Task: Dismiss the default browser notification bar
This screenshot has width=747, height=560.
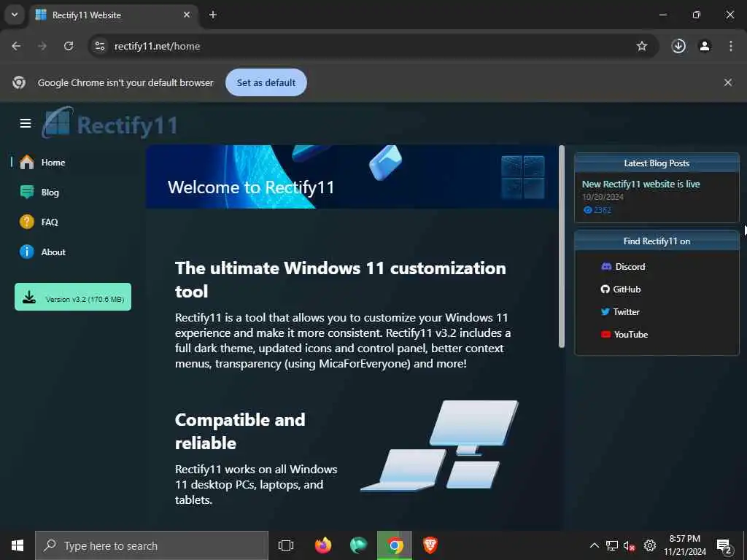Action: pyautogui.click(x=728, y=82)
